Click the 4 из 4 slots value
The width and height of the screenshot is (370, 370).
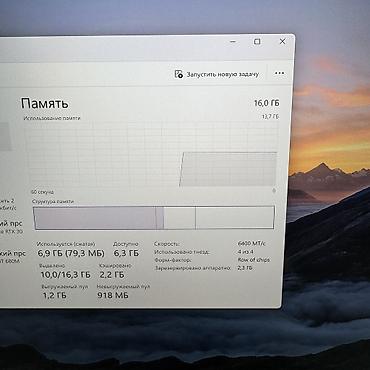[x=246, y=252]
